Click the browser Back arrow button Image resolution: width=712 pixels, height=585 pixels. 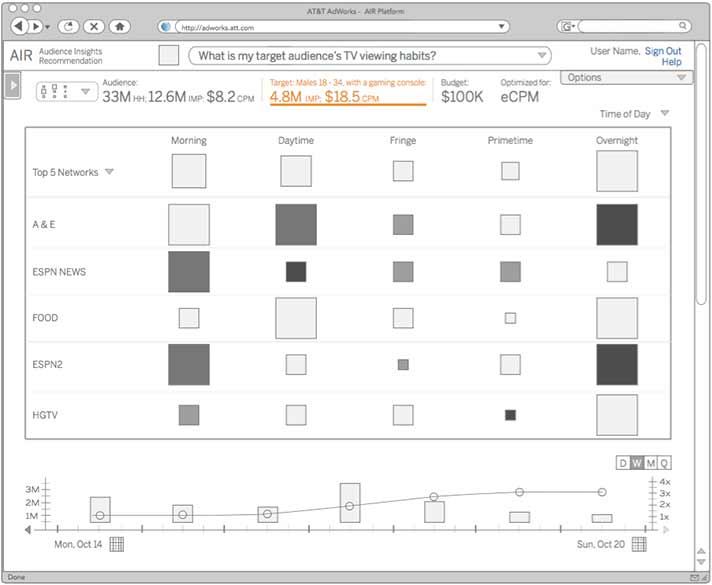point(19,26)
